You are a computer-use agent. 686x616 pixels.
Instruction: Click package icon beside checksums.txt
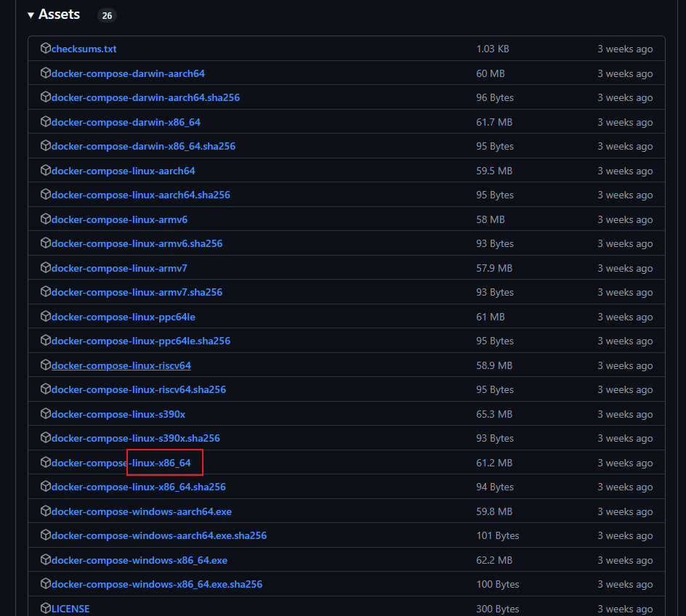click(46, 48)
